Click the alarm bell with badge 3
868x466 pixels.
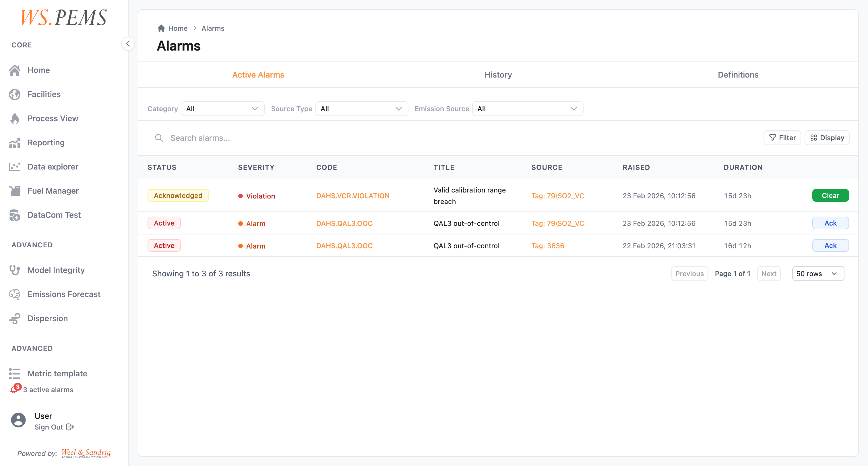click(15, 389)
